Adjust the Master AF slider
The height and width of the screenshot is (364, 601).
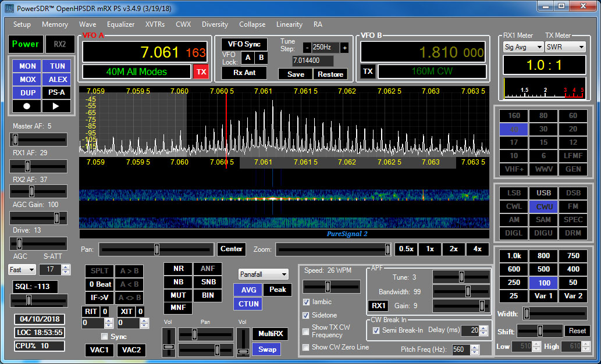click(x=38, y=140)
